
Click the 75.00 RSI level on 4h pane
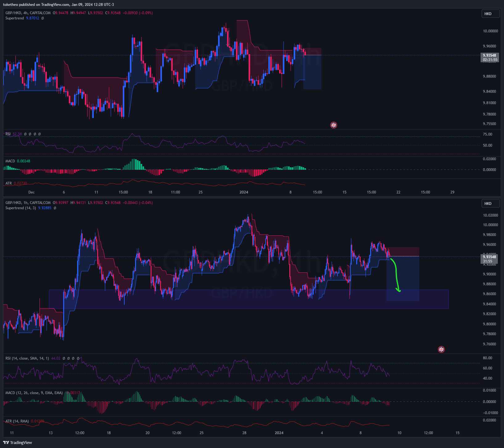tap(487, 134)
